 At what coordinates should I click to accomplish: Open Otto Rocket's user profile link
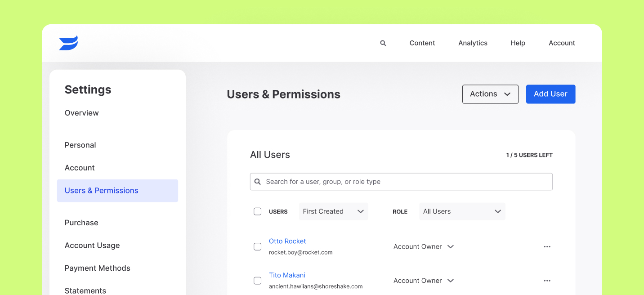tap(287, 241)
